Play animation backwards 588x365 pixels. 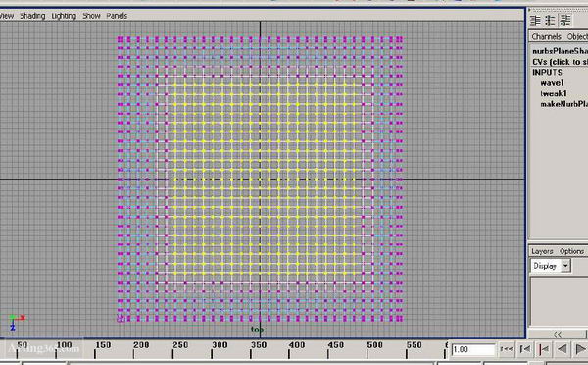[x=562, y=349]
